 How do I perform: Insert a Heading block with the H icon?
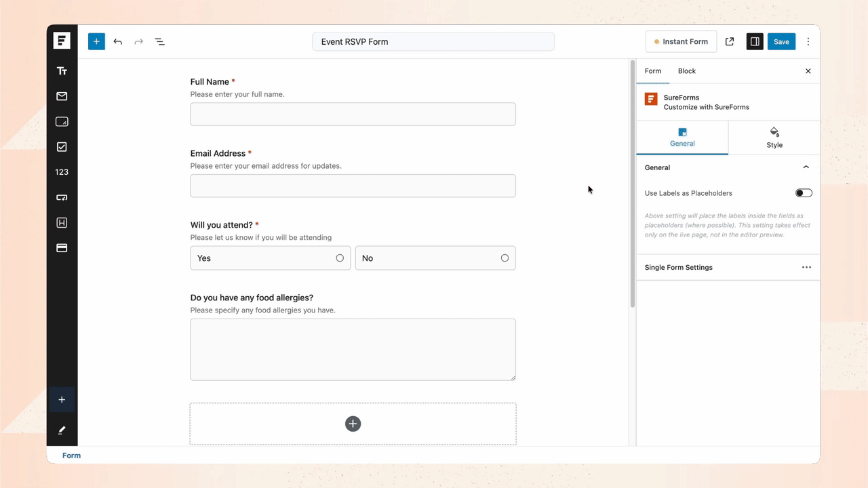[x=62, y=223]
